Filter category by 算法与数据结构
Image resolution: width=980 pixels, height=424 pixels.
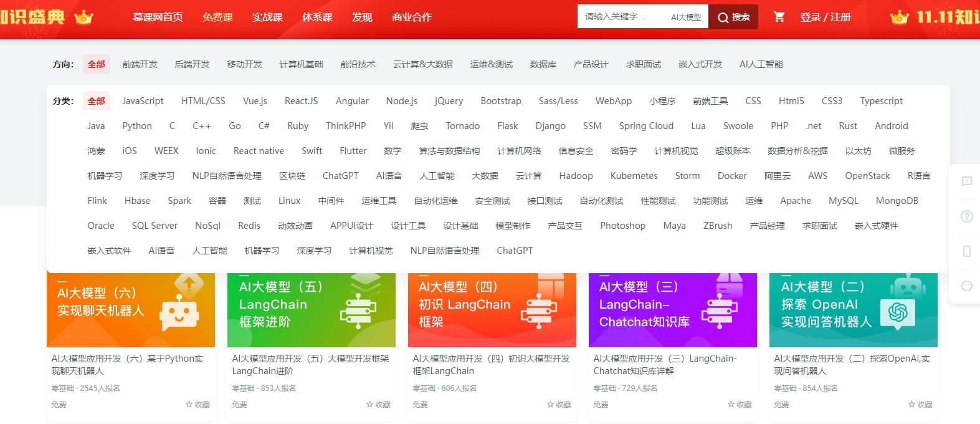[449, 151]
